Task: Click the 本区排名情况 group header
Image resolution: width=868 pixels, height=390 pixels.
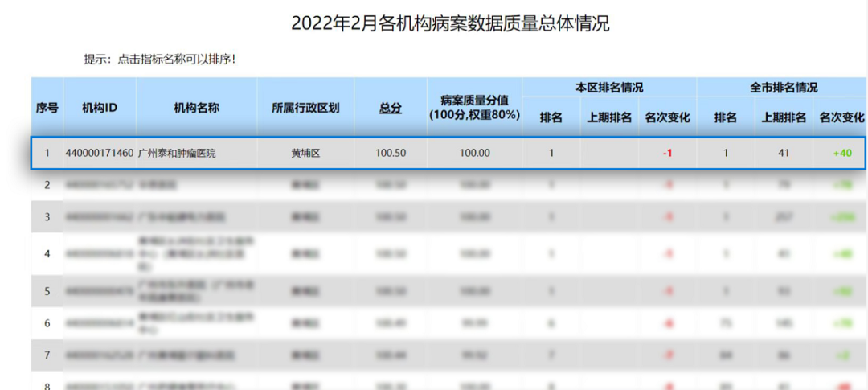Action: [609, 88]
